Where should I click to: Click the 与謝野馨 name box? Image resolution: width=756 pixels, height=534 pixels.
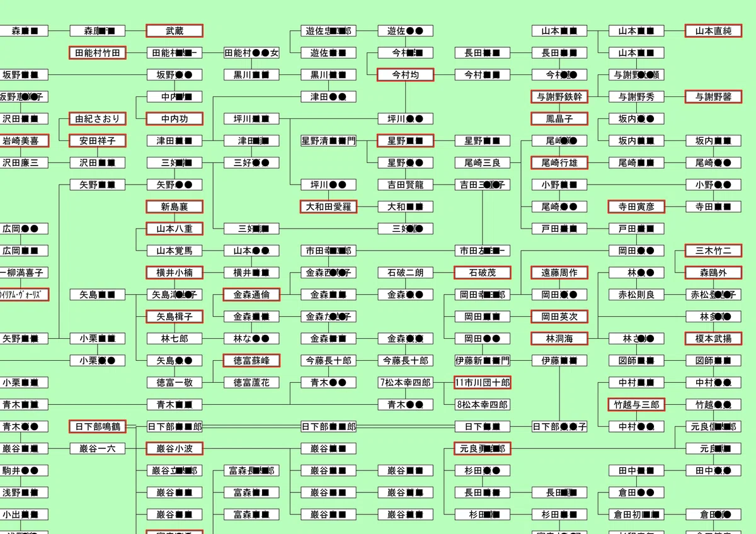(713, 97)
